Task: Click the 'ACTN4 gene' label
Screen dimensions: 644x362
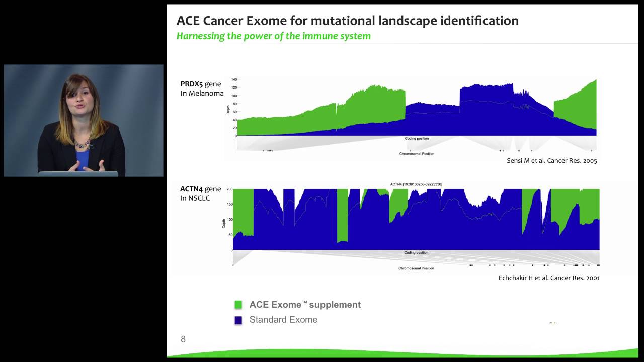Action: [201, 189]
